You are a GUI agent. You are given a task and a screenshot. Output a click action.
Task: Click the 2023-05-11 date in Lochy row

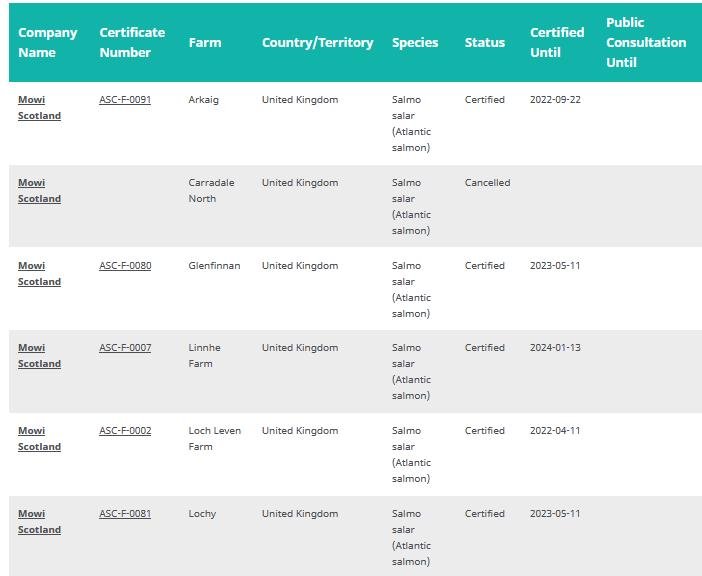click(x=555, y=513)
